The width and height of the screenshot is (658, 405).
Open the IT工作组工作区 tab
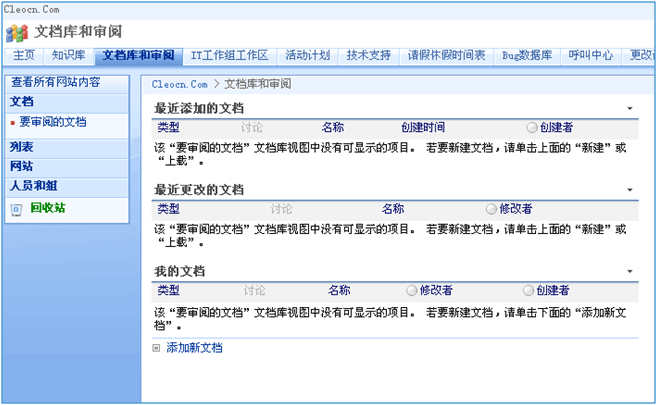(x=230, y=55)
